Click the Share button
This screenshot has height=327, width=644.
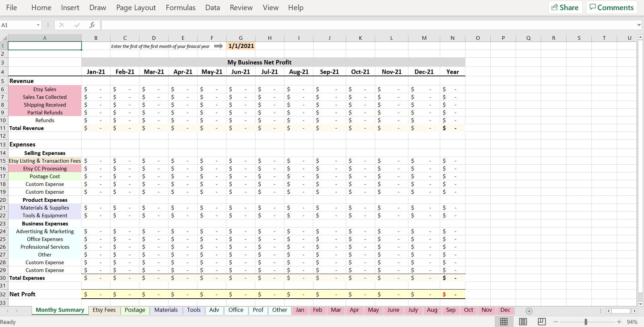[565, 7]
